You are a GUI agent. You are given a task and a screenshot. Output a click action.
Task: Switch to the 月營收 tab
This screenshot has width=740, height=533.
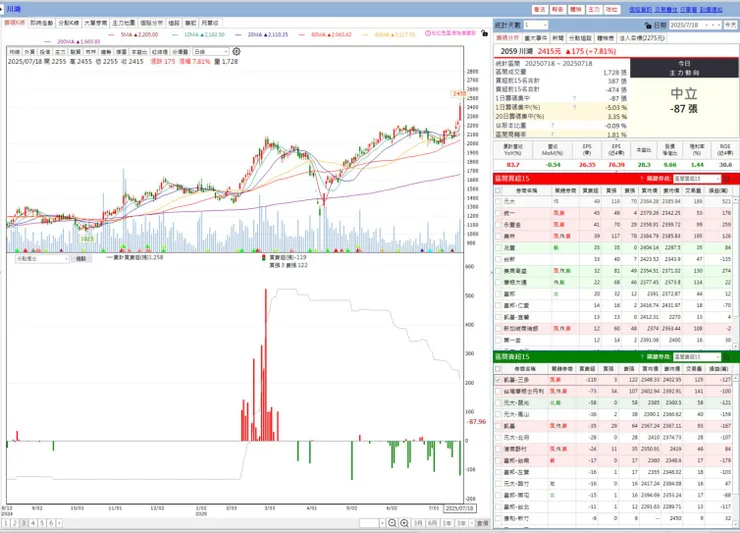coord(210,23)
